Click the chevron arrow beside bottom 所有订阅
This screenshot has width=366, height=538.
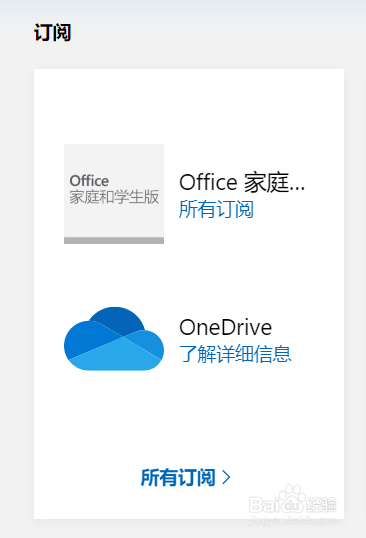[x=226, y=477]
